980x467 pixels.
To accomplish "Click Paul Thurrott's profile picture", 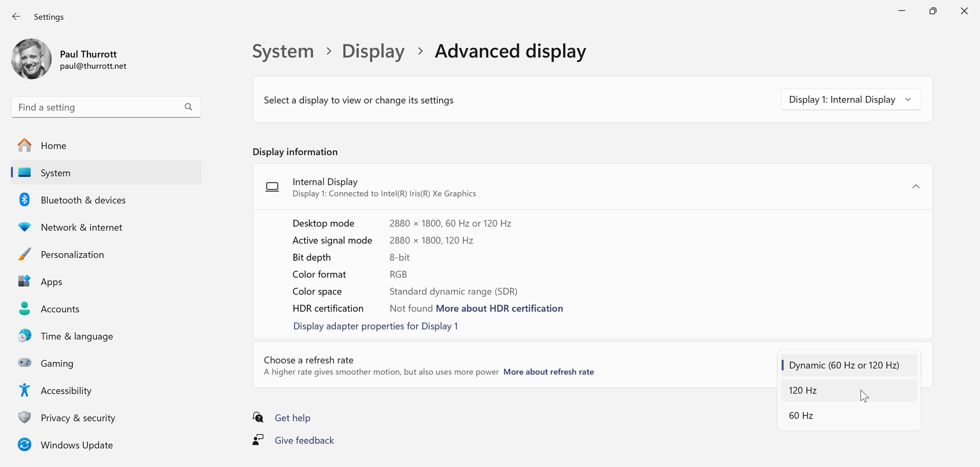I will (x=32, y=59).
